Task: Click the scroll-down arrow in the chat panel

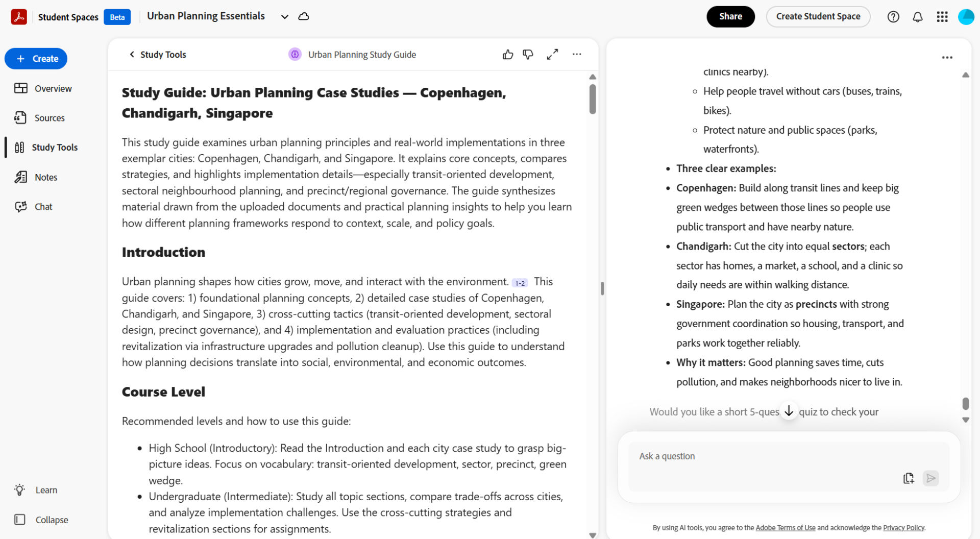Action: (x=789, y=411)
